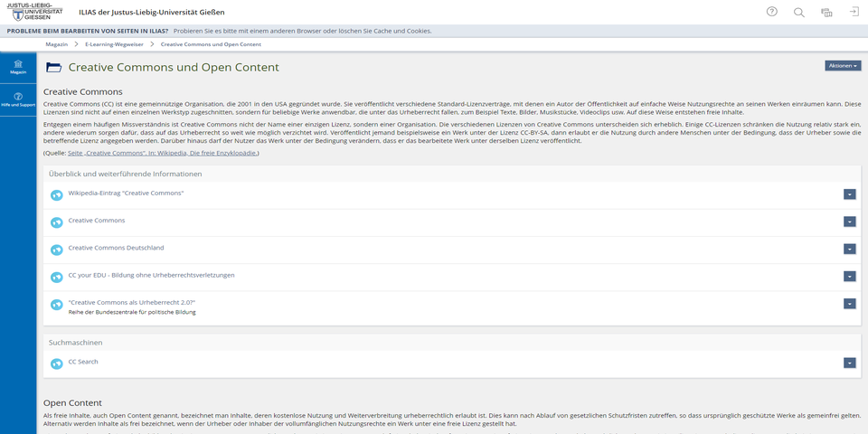Open the CC Search link

pos(83,362)
